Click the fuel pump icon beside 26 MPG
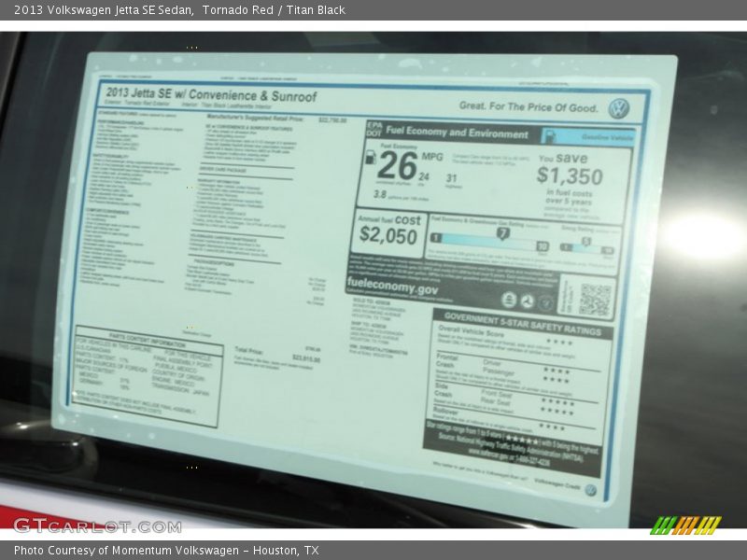This screenshot has width=747, height=560. coord(370,158)
